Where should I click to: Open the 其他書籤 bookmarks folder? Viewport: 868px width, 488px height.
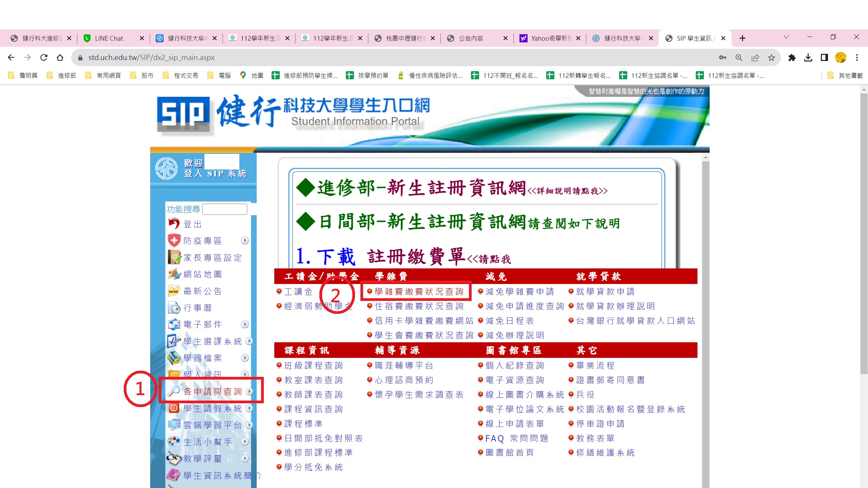[845, 75]
